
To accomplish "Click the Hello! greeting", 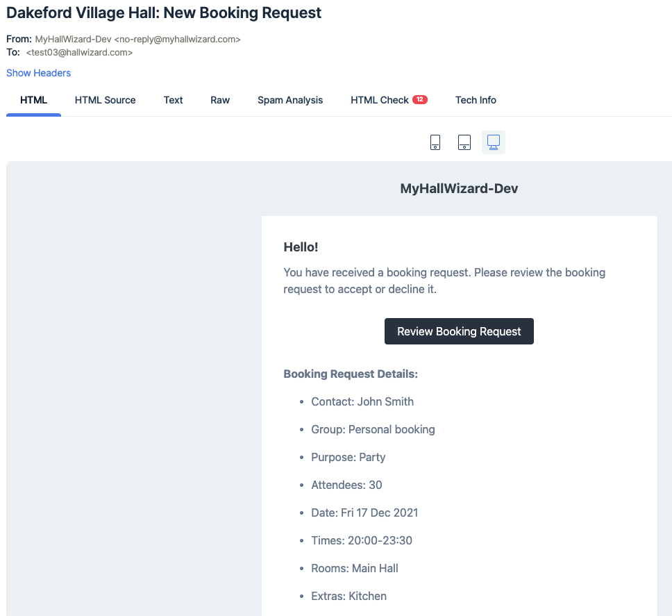I will [301, 247].
